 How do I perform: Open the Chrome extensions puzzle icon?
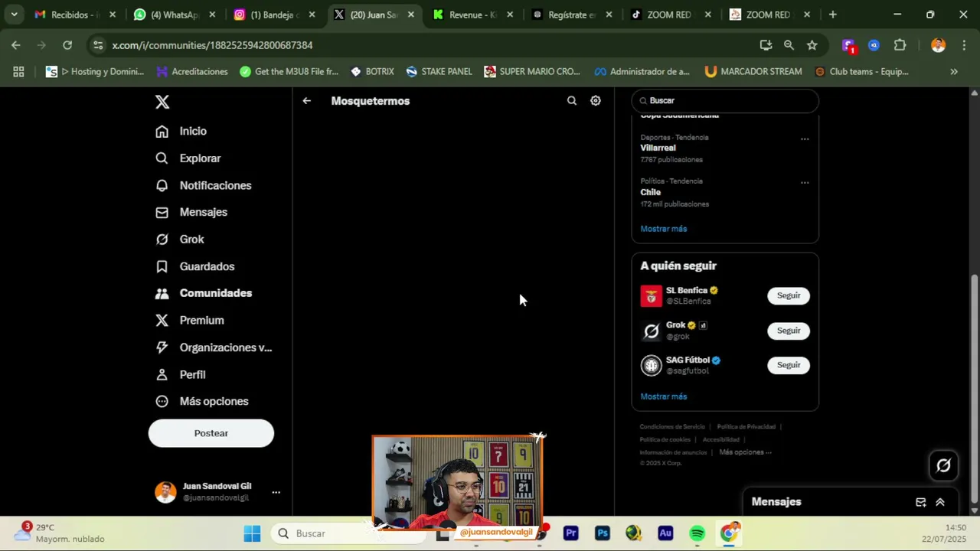900,45
